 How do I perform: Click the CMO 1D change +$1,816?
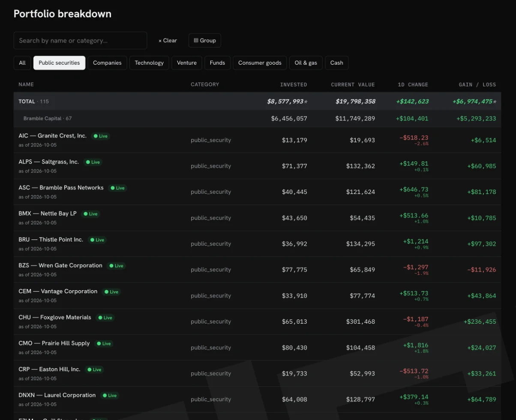416,345
